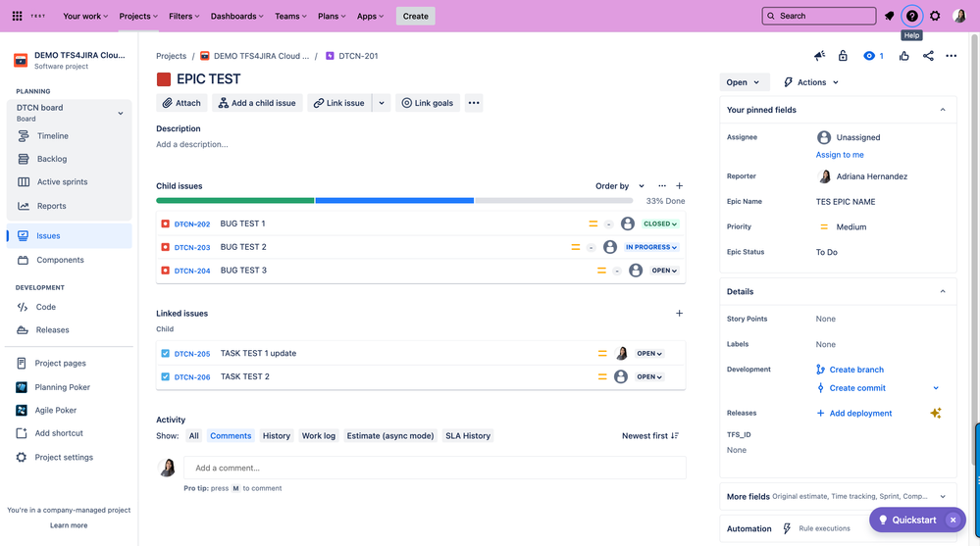The image size is (980, 546).
Task: Click the Assign to me link
Action: (840, 155)
